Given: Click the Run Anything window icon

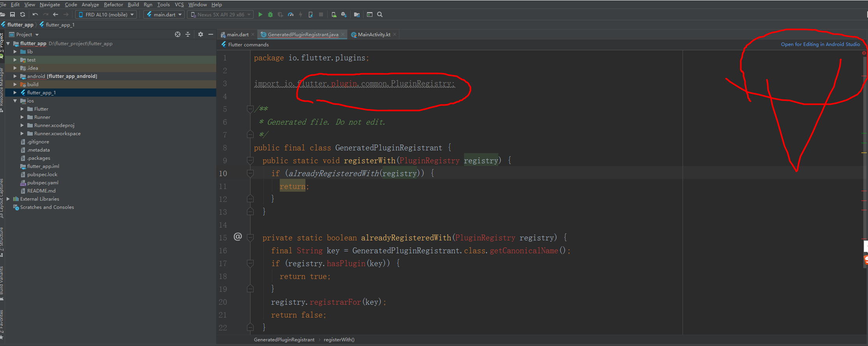Looking at the screenshot, I should point(370,14).
